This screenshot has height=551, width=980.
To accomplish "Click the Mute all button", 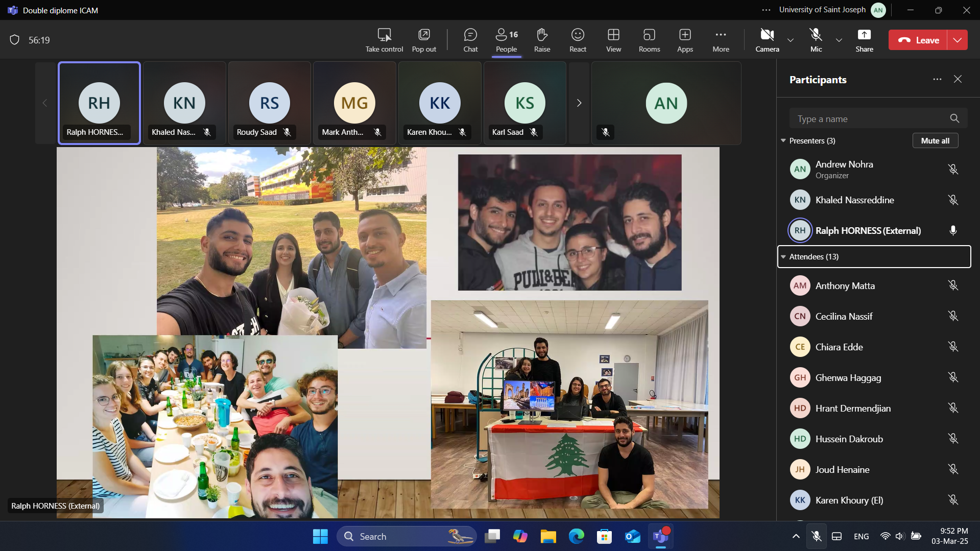I will (x=935, y=141).
